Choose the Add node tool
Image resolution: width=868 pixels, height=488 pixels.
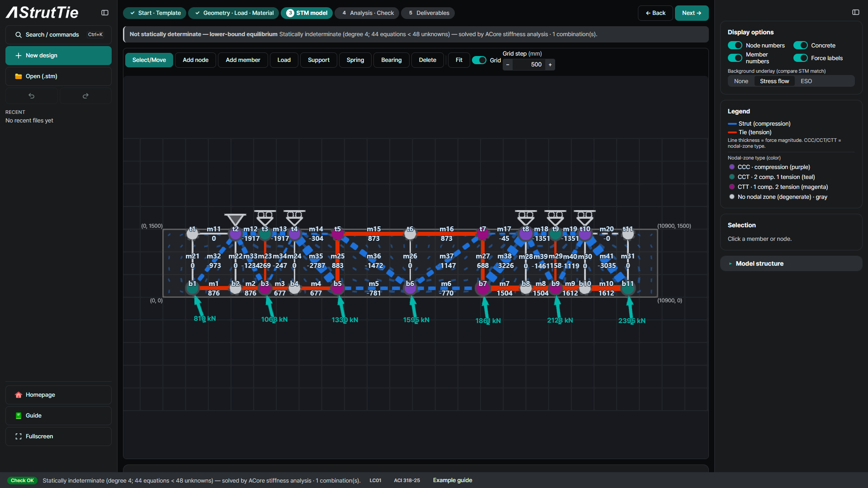tap(196, 60)
